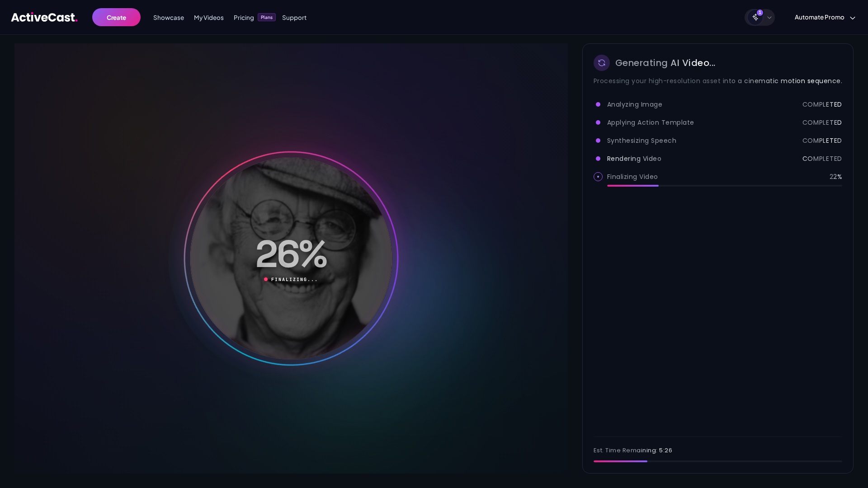Click the estimated time remaining progress bar
The image size is (868, 488).
pyautogui.click(x=718, y=461)
